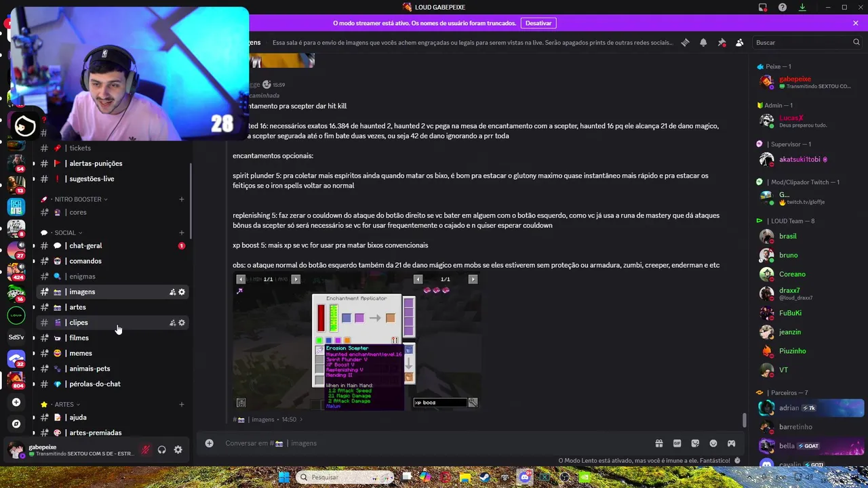Screen dimensions: 868x488
Task: Create channel in ARTES category
Action: (x=181, y=405)
